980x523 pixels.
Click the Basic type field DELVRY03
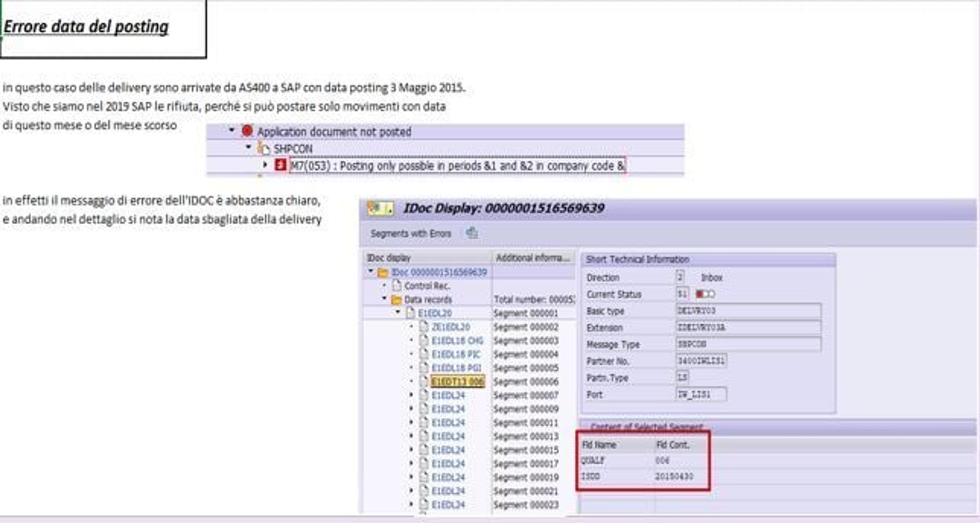[748, 311]
